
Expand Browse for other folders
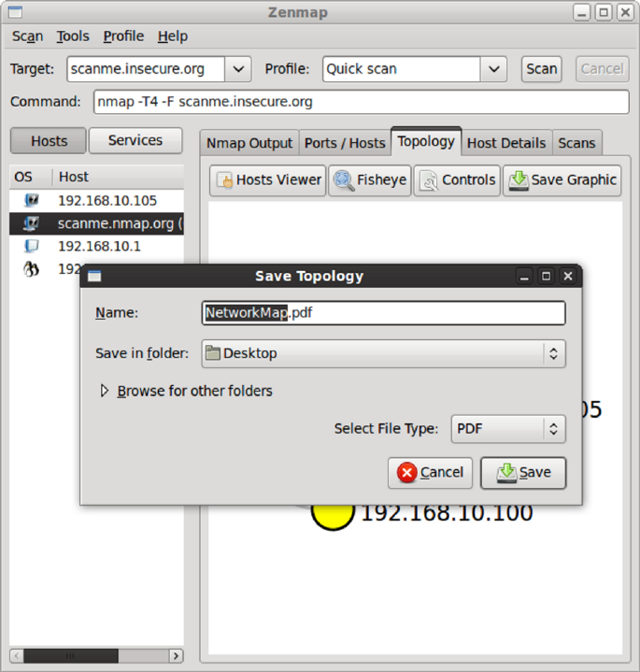tap(104, 391)
